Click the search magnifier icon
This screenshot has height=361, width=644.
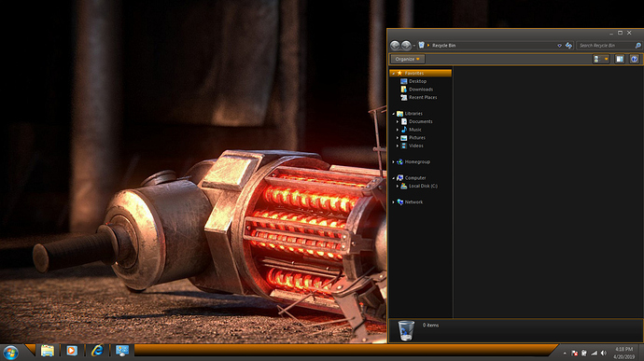[x=637, y=46]
